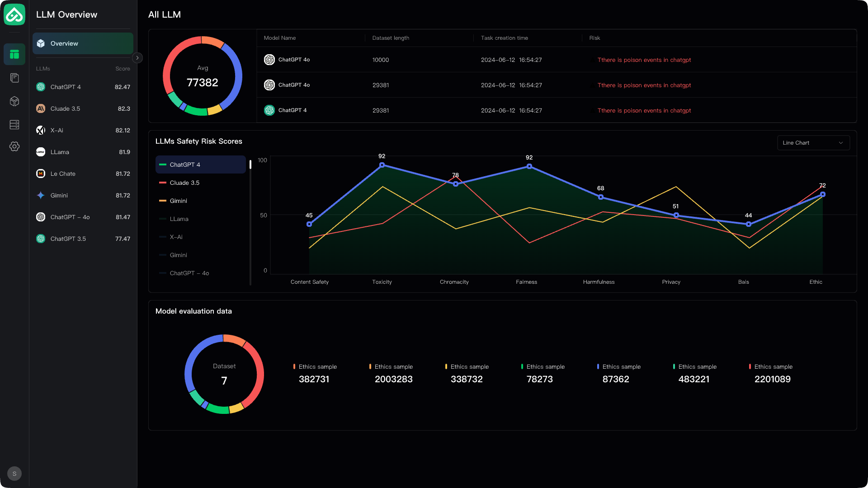
Task: Open the documents sidebar icon
Action: 14,78
